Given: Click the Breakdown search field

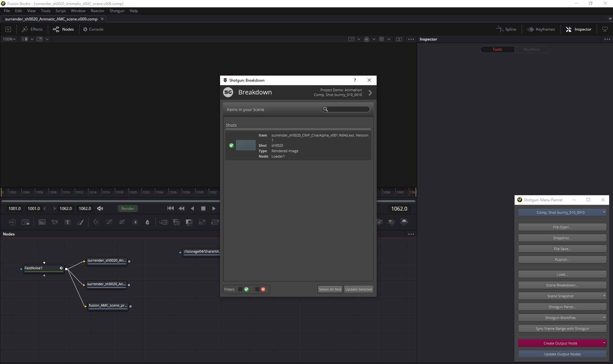Looking at the screenshot, I should (x=346, y=109).
